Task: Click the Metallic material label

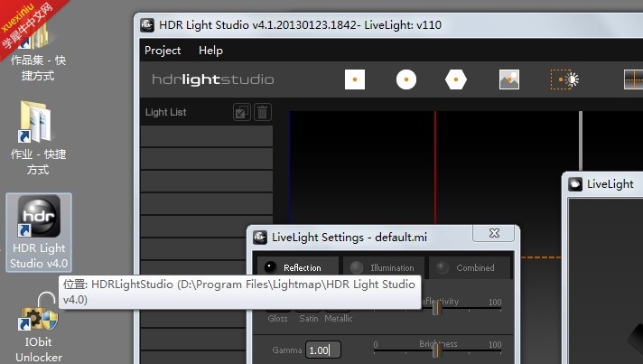Action: (x=339, y=319)
